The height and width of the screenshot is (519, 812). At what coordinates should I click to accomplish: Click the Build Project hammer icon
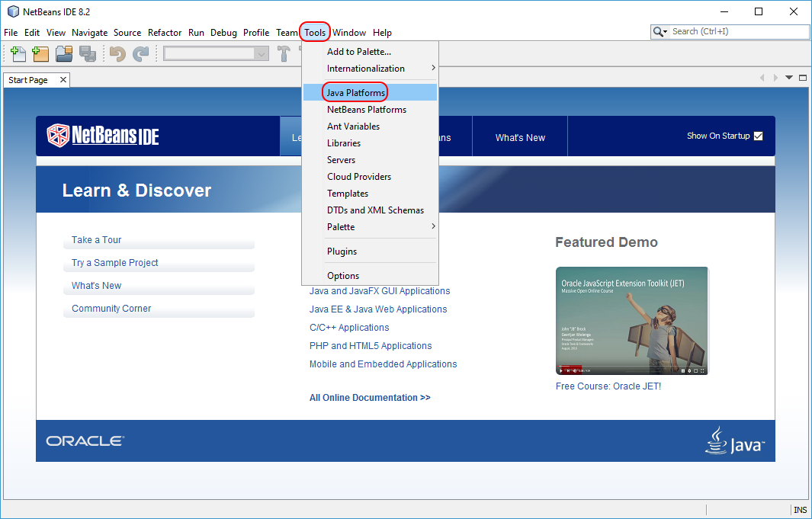coord(284,54)
